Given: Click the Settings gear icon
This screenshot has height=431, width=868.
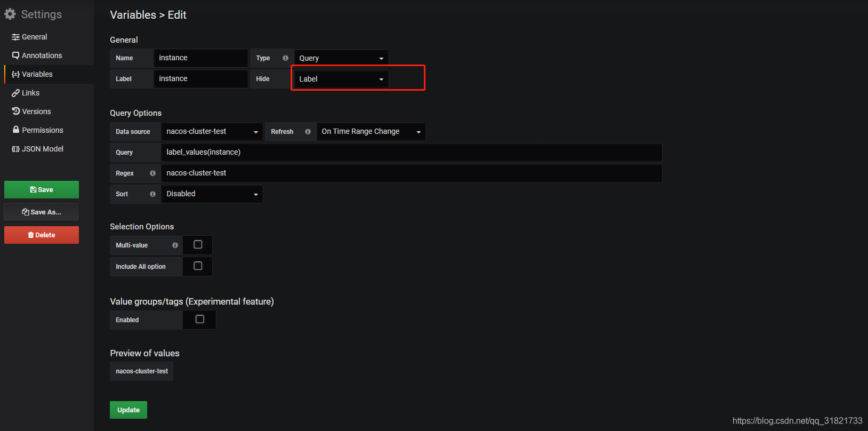Looking at the screenshot, I should 10,14.
